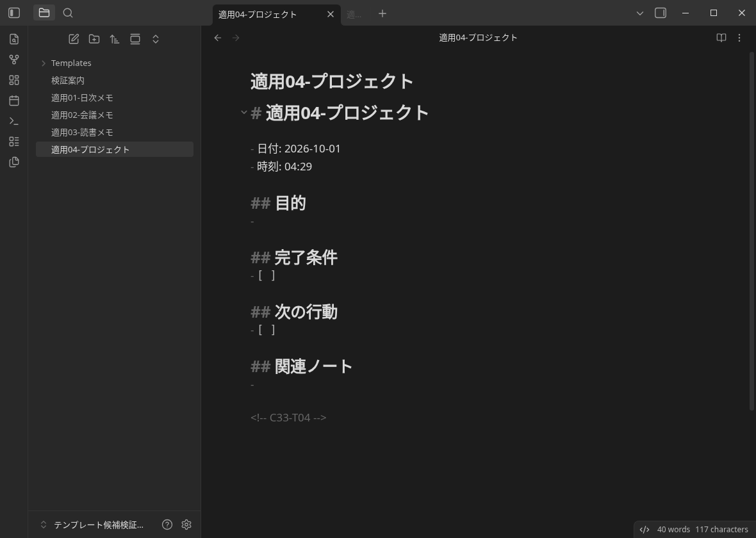Switch to reading view book icon
This screenshot has height=538, width=756.
(721, 38)
